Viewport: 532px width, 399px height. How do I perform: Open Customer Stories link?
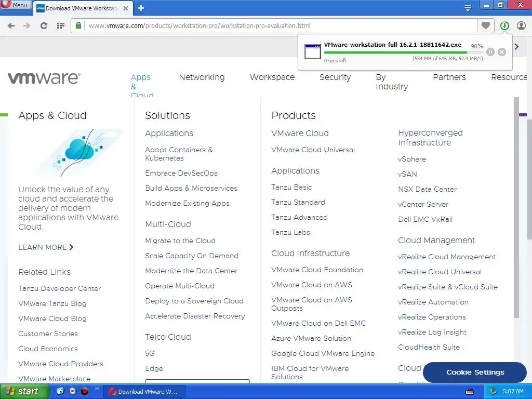48,334
